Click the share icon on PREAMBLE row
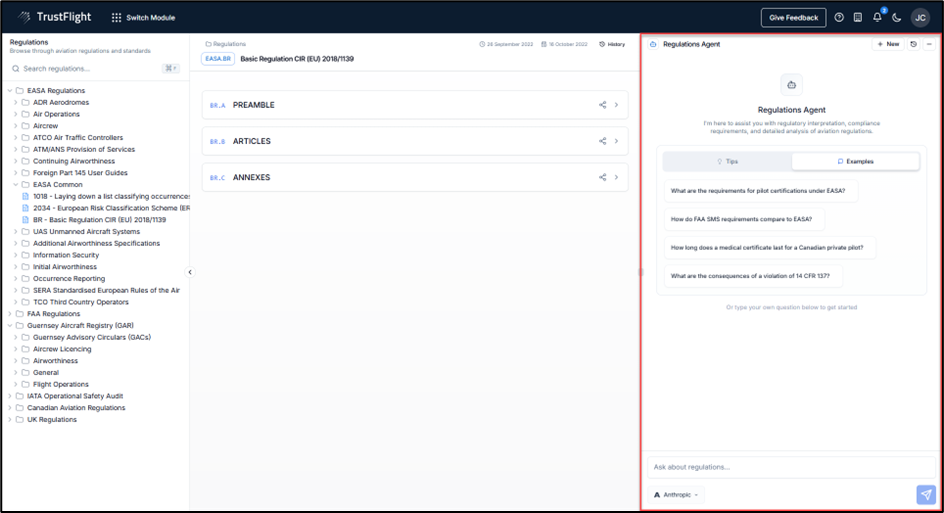Viewport: 944px width, 513px height. click(602, 105)
